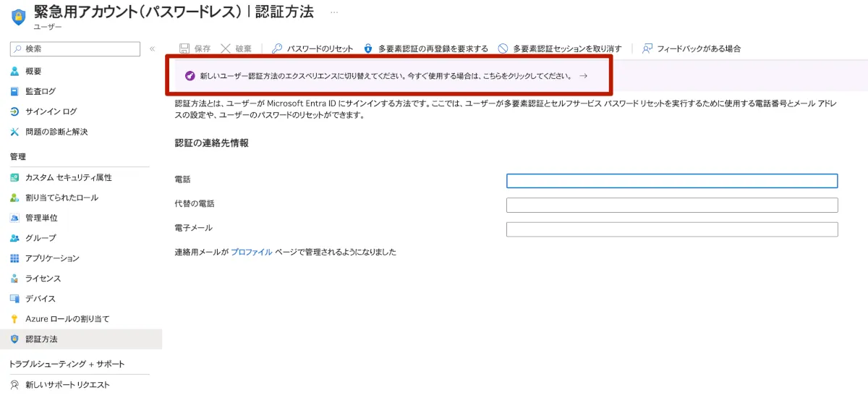This screenshot has height=411, width=868.
Task: Click the サインイン ログ icon
Action: (x=14, y=111)
